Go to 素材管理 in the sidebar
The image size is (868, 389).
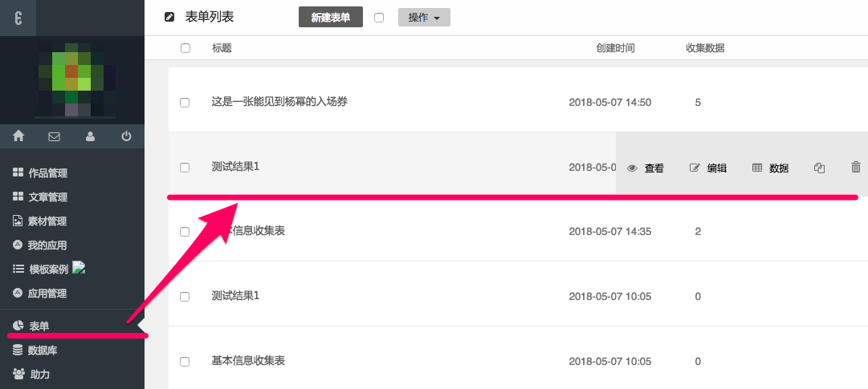click(47, 221)
